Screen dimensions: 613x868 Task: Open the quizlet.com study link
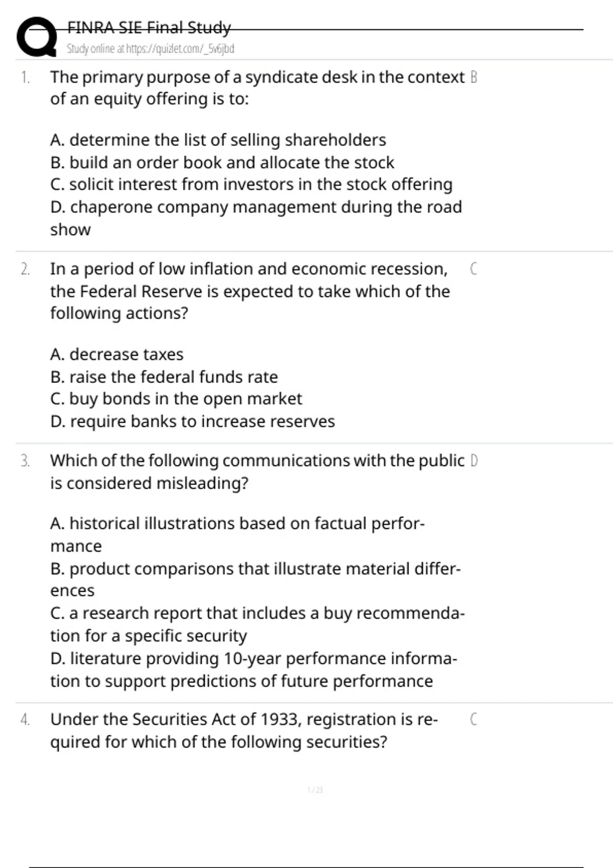point(150,49)
